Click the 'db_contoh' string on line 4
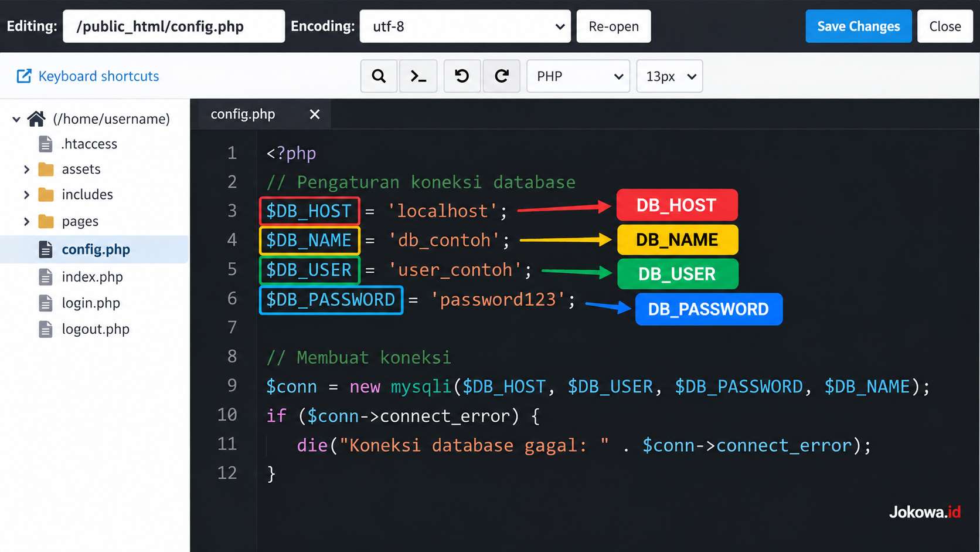 [444, 241]
